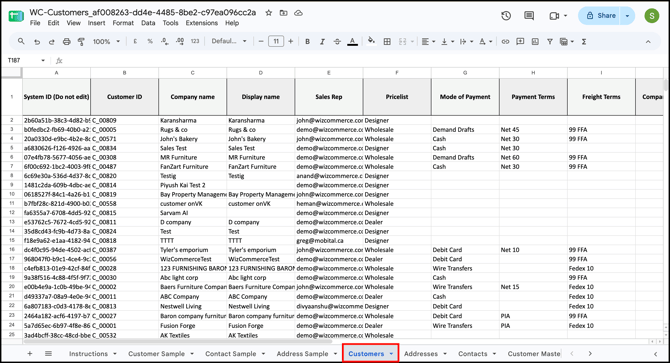The image size is (670, 363).
Task: Decrease font size with minus
Action: pos(261,41)
